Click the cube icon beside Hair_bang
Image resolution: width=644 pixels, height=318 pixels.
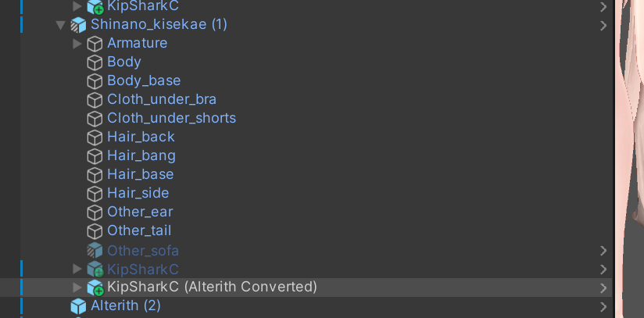tap(95, 156)
